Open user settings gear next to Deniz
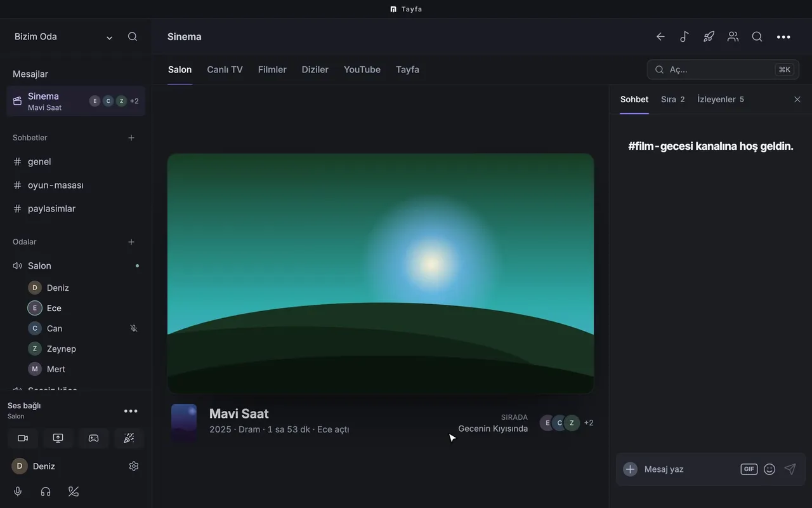Image resolution: width=812 pixels, height=508 pixels. point(134,466)
